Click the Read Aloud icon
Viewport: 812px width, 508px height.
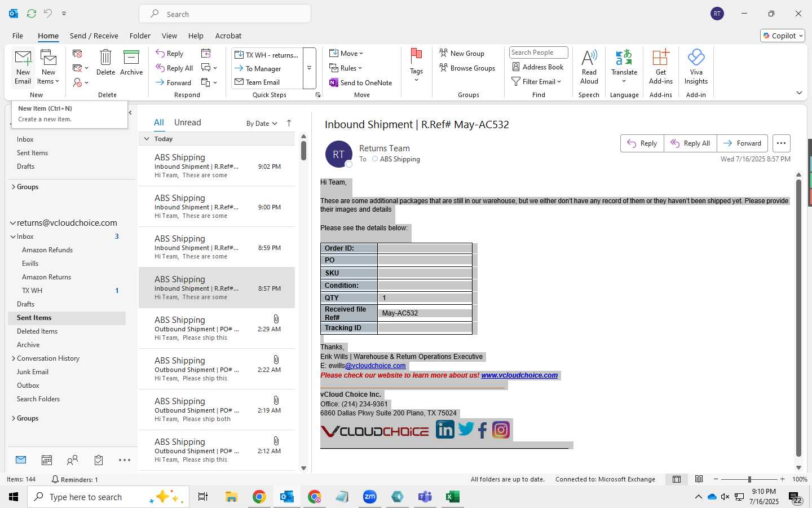point(589,58)
